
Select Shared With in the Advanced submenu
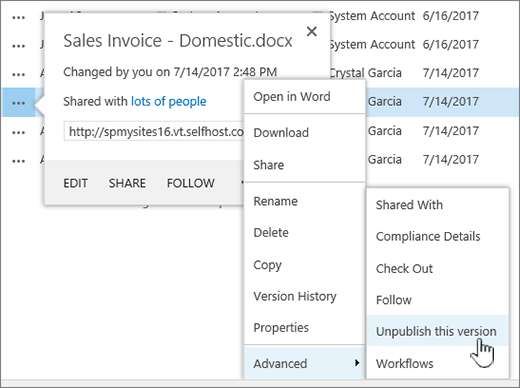(437, 205)
